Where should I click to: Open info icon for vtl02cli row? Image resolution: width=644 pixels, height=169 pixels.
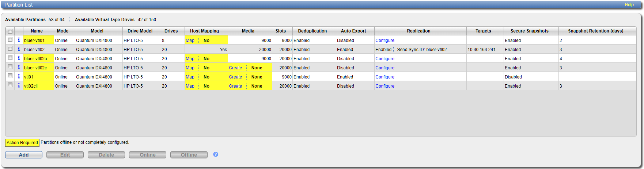pyautogui.click(x=19, y=85)
